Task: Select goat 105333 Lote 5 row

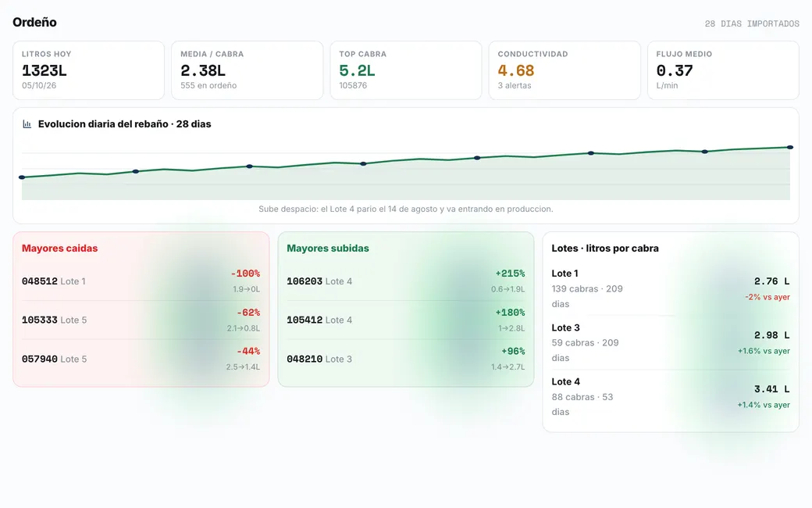Action: coord(141,320)
